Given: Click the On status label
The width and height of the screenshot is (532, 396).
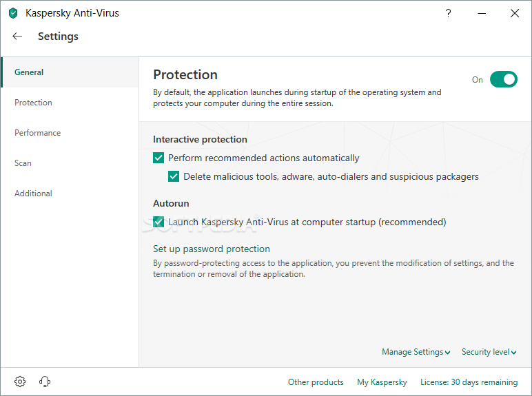Looking at the screenshot, I should coord(478,80).
